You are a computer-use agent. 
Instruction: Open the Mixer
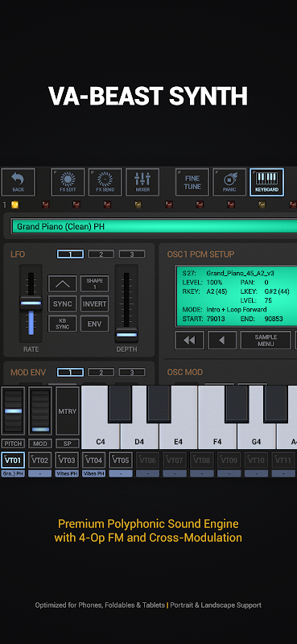click(142, 182)
